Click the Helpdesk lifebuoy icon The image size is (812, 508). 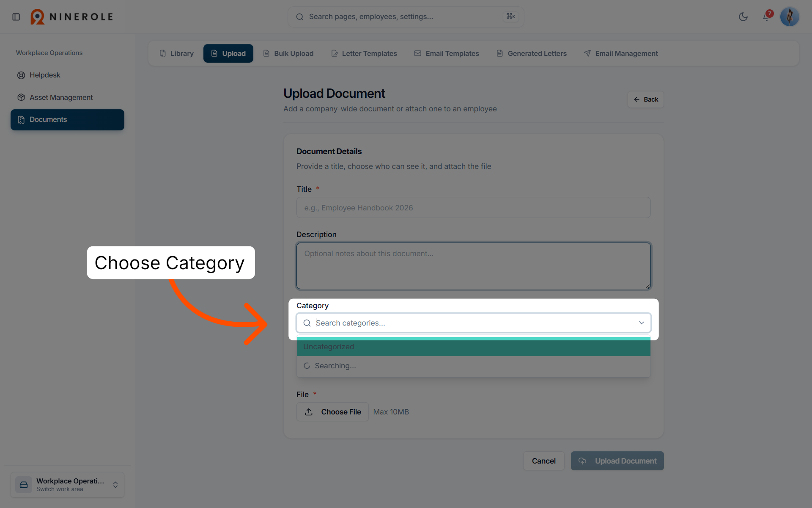(21, 75)
